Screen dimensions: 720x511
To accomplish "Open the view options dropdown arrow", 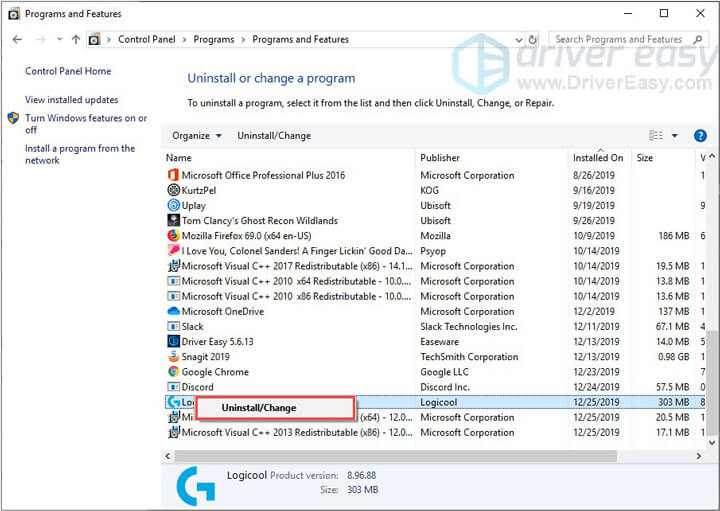I will (x=675, y=136).
